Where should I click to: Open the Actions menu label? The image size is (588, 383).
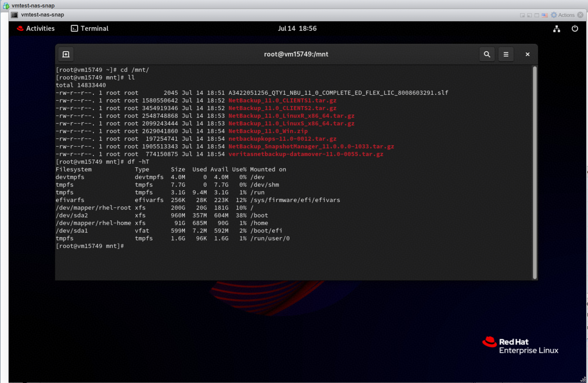point(566,15)
